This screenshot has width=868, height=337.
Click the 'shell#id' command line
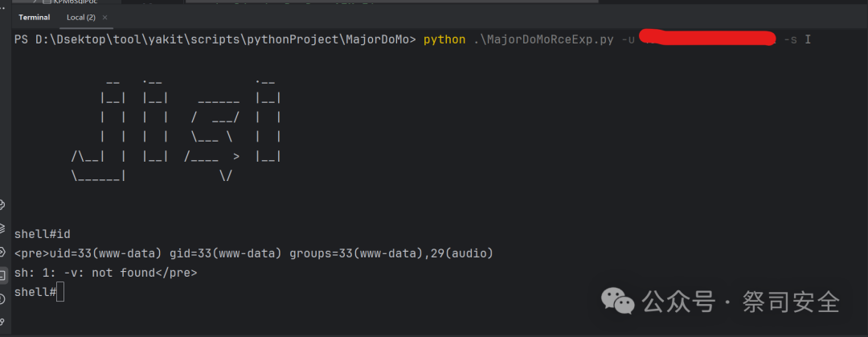[42, 235]
